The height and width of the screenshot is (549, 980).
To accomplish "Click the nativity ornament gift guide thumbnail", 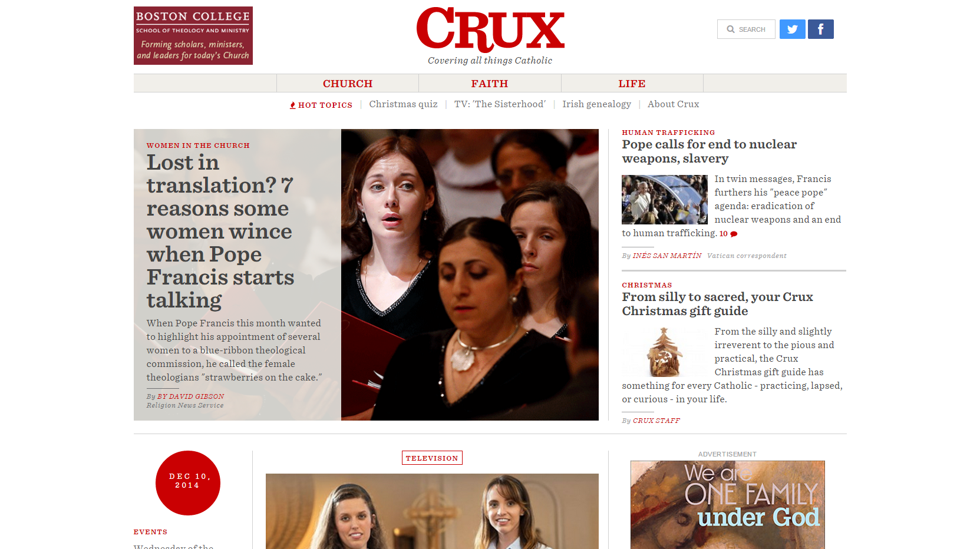I will pyautogui.click(x=665, y=352).
